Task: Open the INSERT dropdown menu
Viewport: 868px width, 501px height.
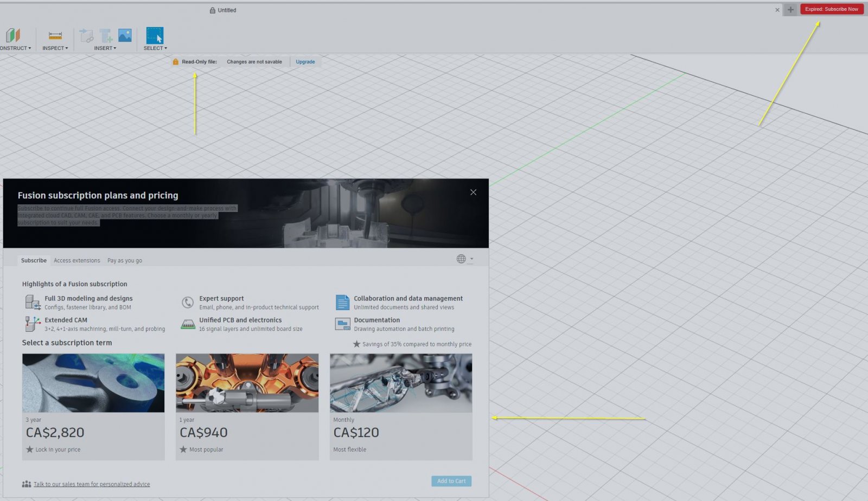Action: click(x=105, y=48)
